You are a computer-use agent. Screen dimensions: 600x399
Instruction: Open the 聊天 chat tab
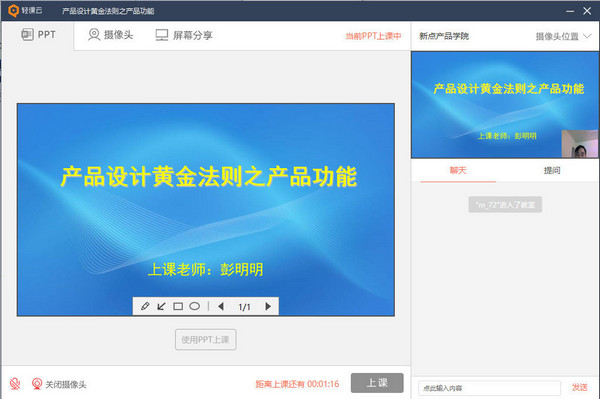click(x=458, y=170)
